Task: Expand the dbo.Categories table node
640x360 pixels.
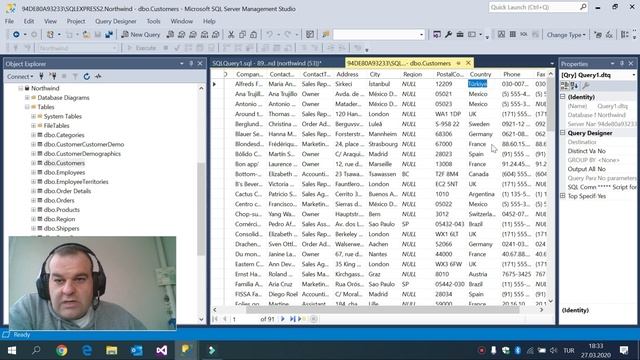Action: tap(33, 135)
